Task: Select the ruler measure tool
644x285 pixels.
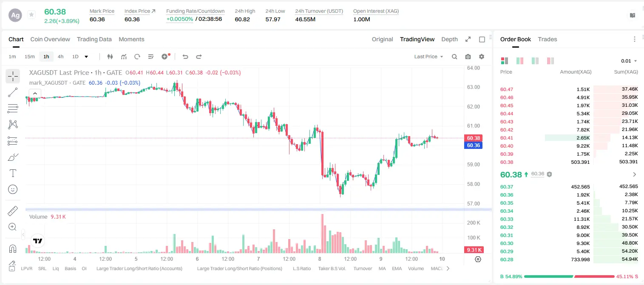Action: pos(13,211)
